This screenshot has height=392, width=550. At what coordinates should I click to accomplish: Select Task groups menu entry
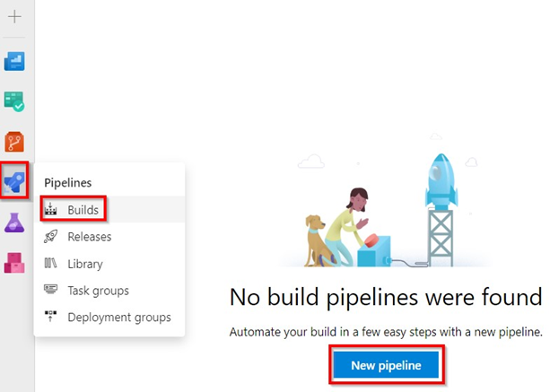click(98, 291)
